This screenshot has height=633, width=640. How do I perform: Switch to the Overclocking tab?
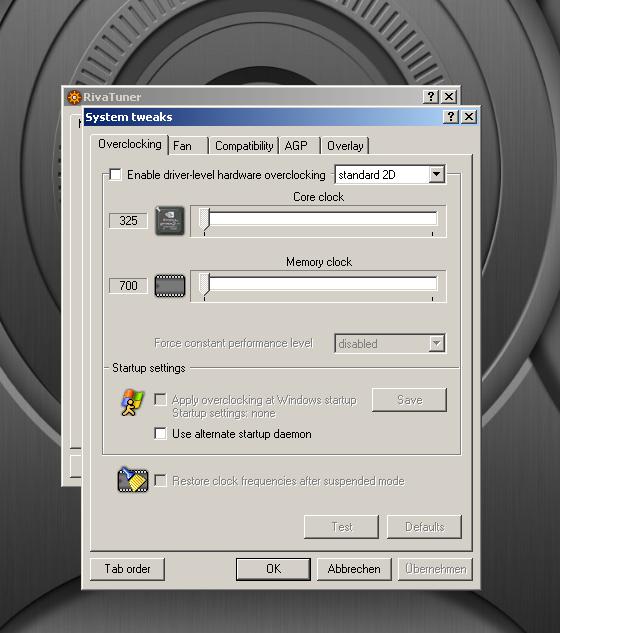click(x=129, y=144)
